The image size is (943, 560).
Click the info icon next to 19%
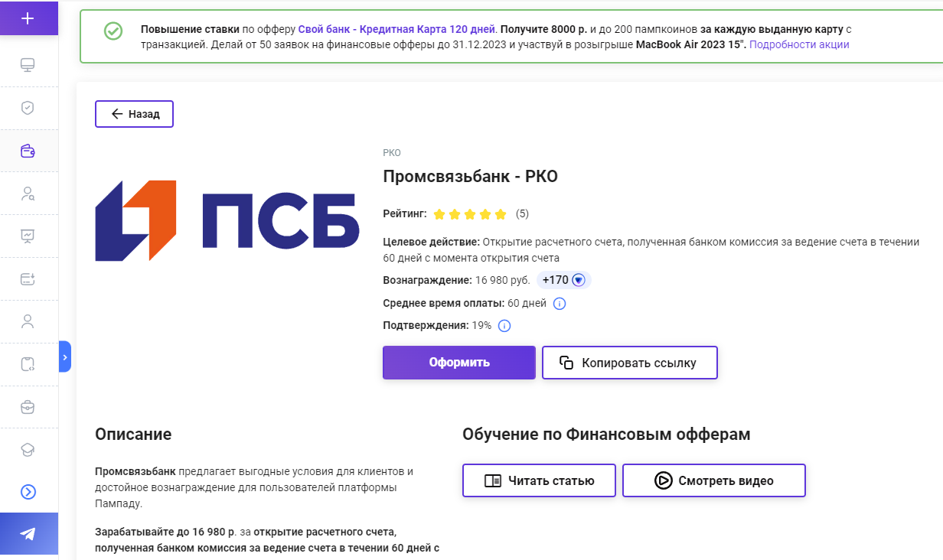(504, 326)
